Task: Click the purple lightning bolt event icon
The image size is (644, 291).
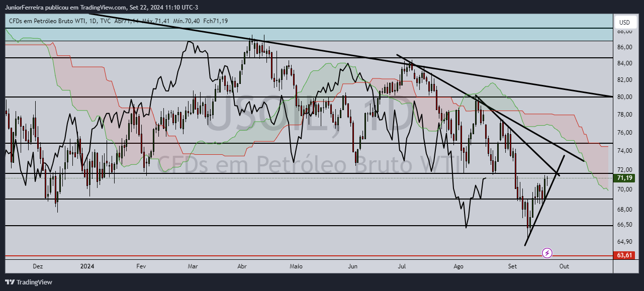Action: [547, 253]
